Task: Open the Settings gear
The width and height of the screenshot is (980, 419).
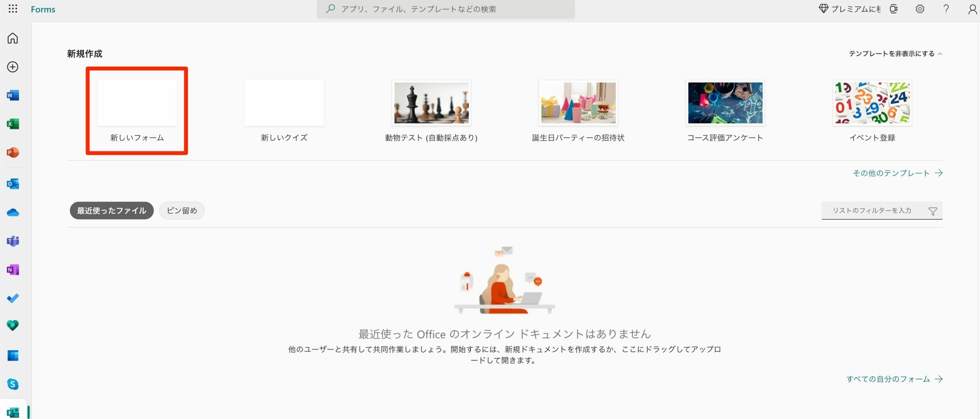Action: click(920, 8)
